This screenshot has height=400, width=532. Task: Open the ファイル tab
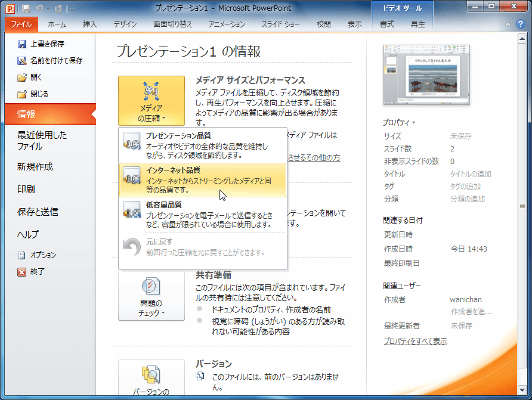point(21,24)
